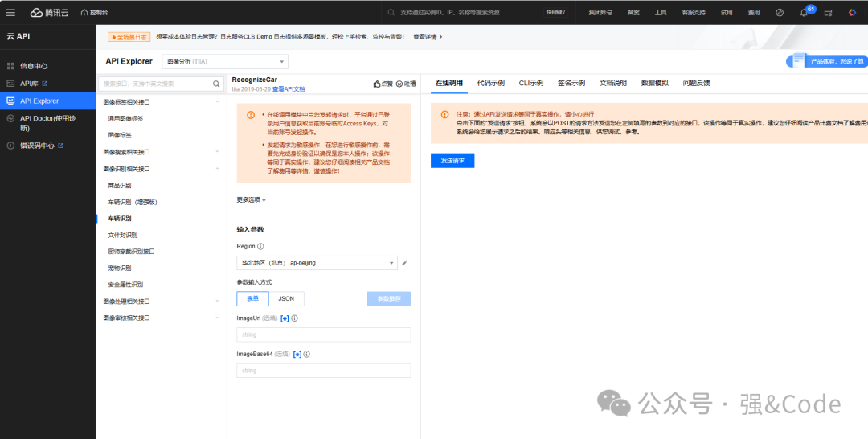This screenshot has height=439, width=868.
Task: Select 车辆识别 in the API list
Action: click(120, 219)
